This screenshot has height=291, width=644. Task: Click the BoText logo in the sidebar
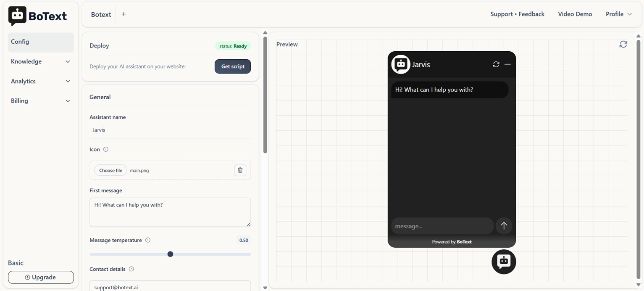pyautogui.click(x=38, y=16)
